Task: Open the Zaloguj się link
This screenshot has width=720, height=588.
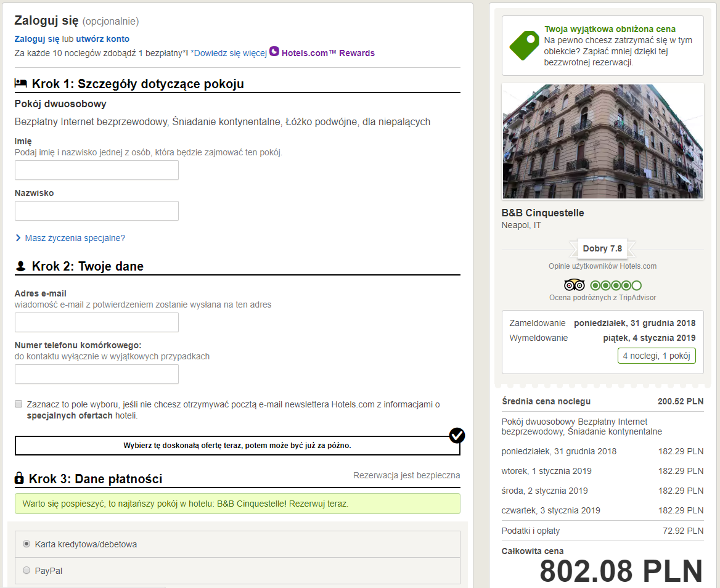Action: 37,39
